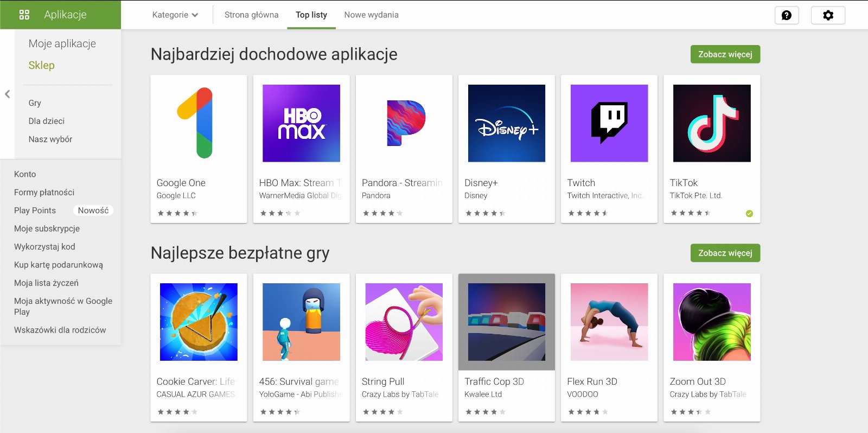Click the Nowość badge
This screenshot has height=433, width=868.
[93, 211]
